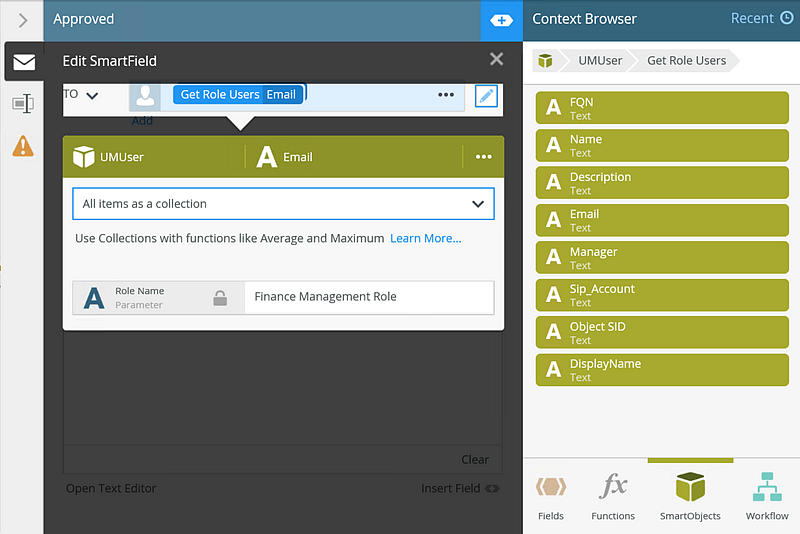Open UMUser Email options ellipsis menu

[484, 157]
